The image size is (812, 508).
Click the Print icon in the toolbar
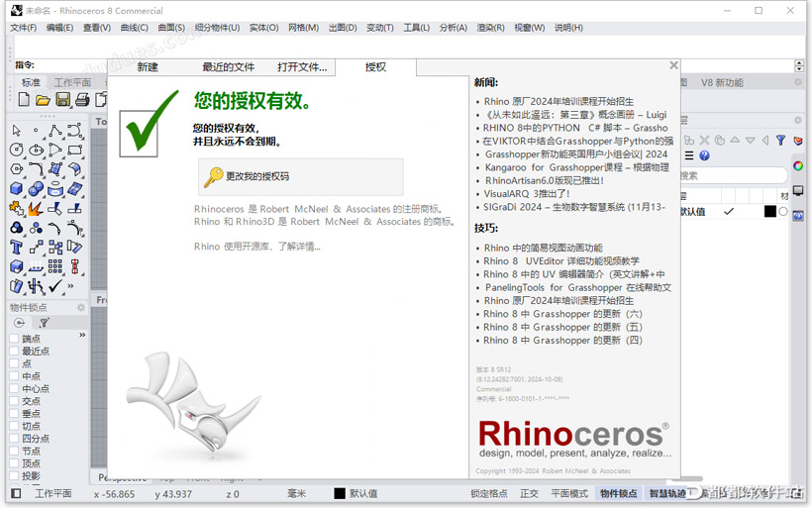click(82, 99)
